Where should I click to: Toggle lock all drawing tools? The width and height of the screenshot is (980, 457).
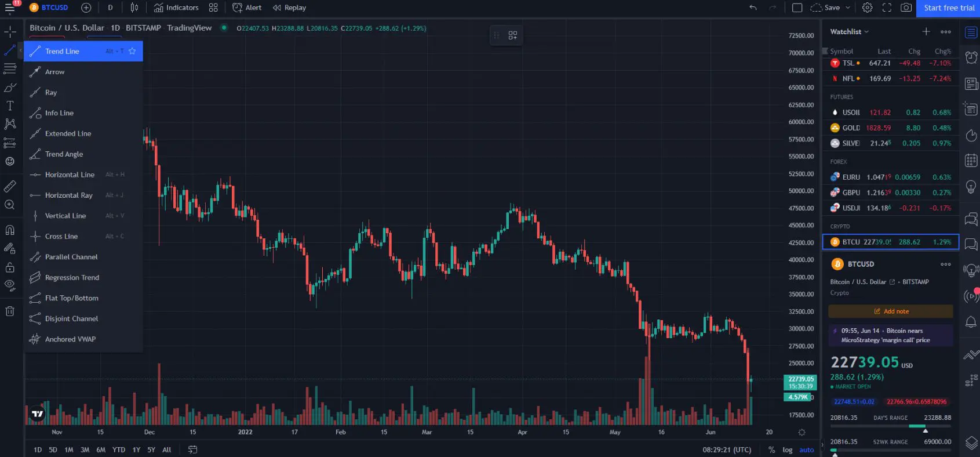coord(10,267)
